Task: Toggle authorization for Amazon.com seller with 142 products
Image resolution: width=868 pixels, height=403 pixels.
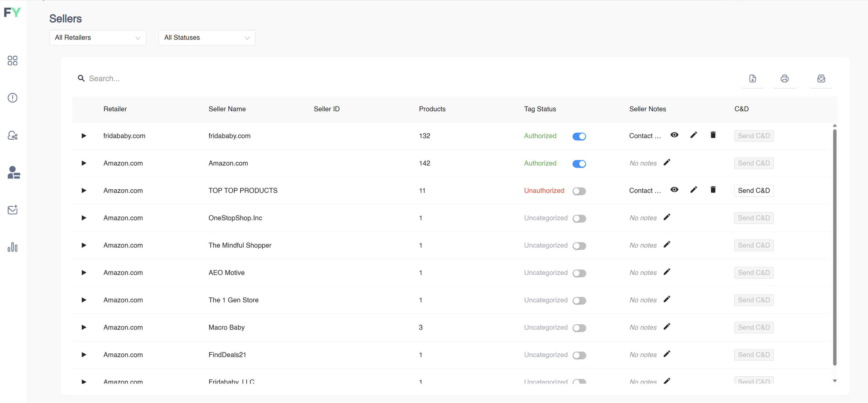Action: (579, 164)
